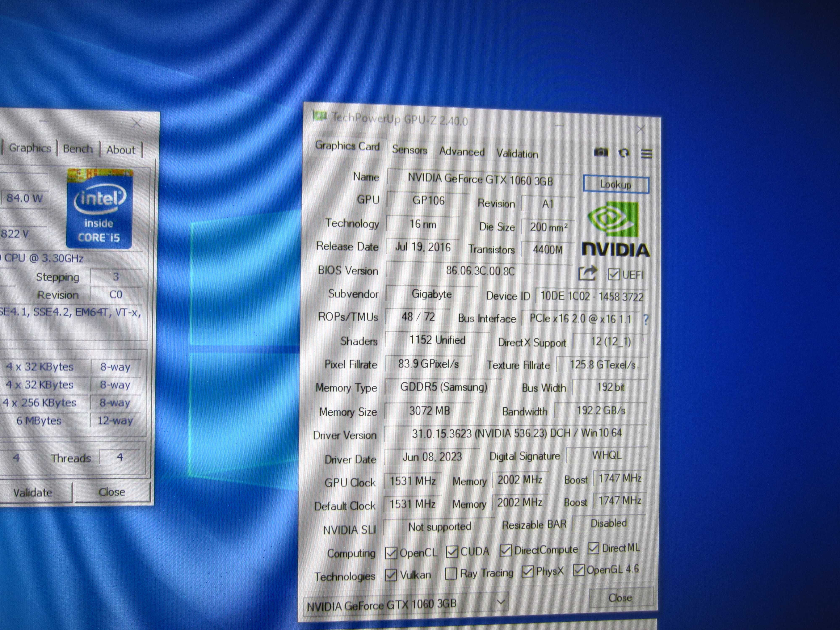Click the Jul 19, 2016 release date

423,247
